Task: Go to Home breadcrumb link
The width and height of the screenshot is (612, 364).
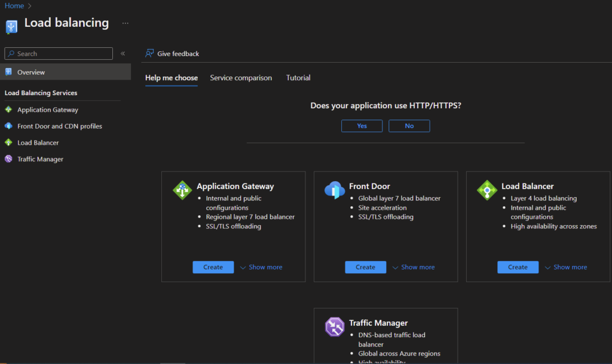Action: pyautogui.click(x=14, y=5)
